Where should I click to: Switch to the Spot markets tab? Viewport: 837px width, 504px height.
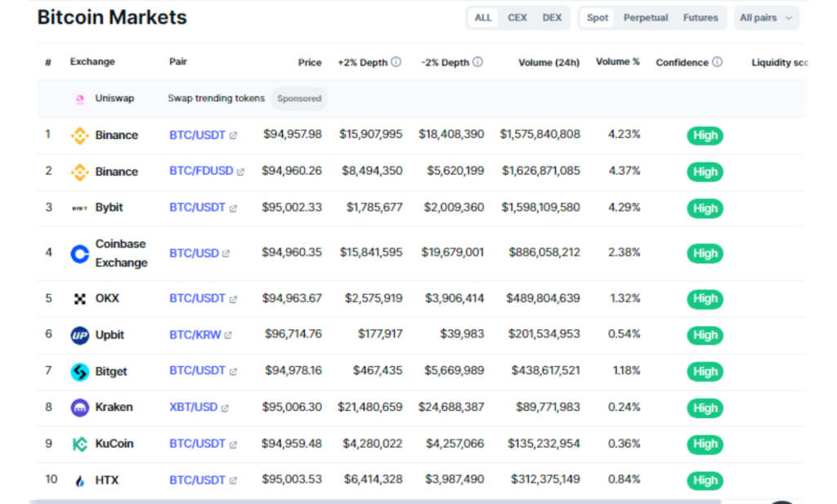coord(598,18)
